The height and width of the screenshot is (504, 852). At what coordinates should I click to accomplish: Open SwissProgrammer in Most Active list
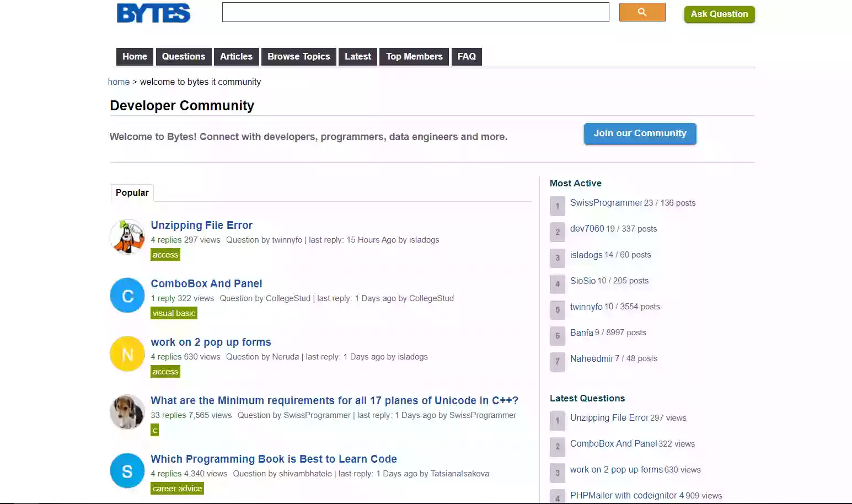[606, 203]
